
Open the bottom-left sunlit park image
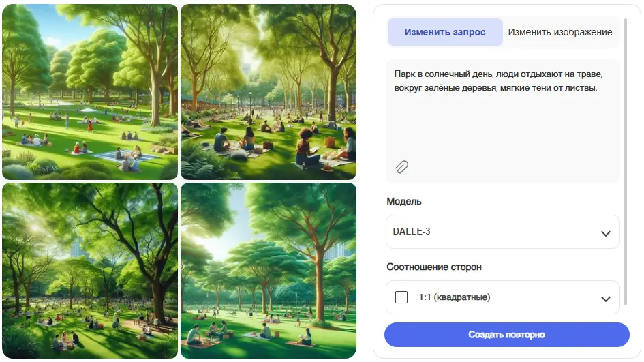point(90,271)
